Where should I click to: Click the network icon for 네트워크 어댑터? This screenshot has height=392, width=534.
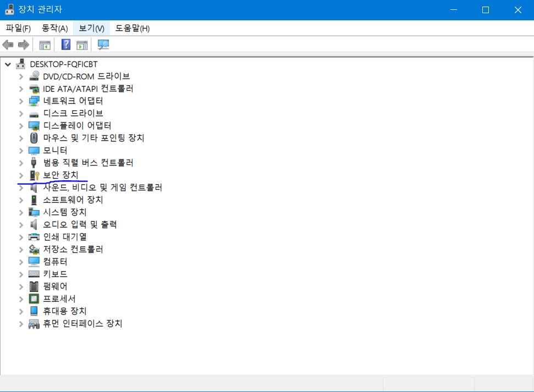(34, 101)
